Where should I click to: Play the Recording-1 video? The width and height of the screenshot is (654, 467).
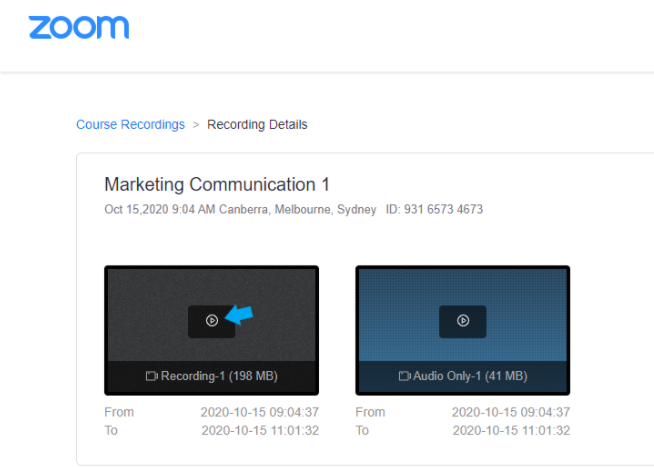211,321
